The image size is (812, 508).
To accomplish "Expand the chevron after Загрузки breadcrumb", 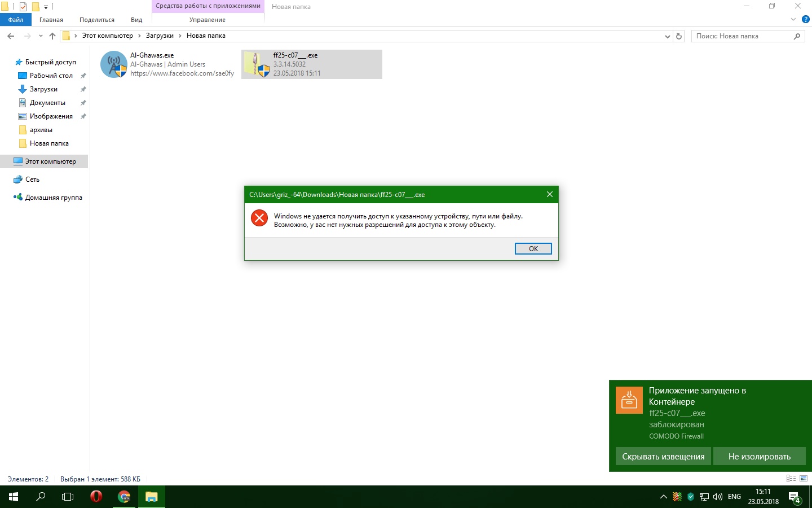I will coord(180,36).
